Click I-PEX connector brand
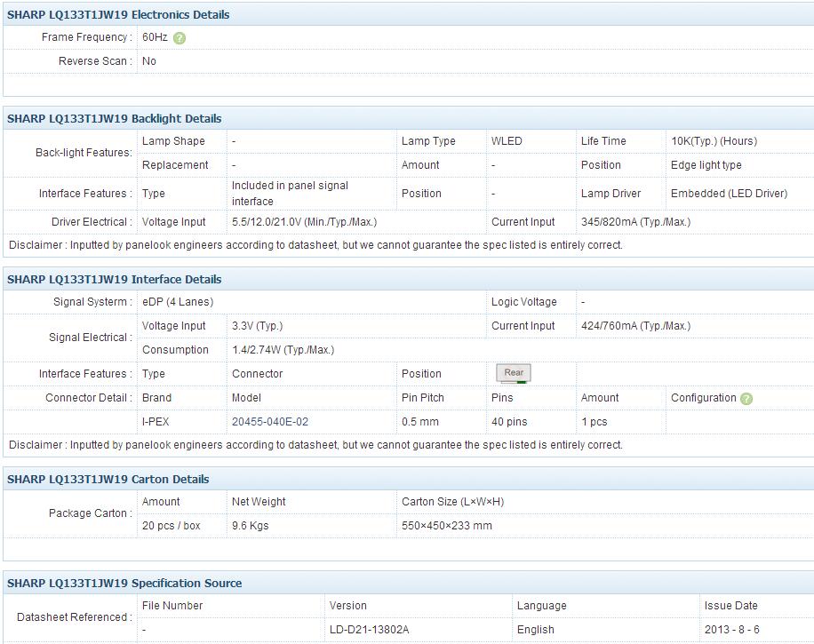814x644 pixels. tap(156, 422)
